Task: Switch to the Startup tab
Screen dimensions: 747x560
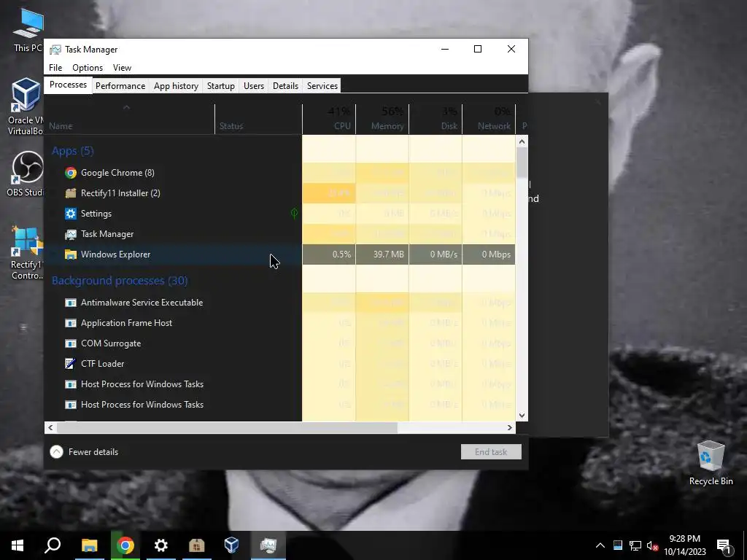Action: 220,86
